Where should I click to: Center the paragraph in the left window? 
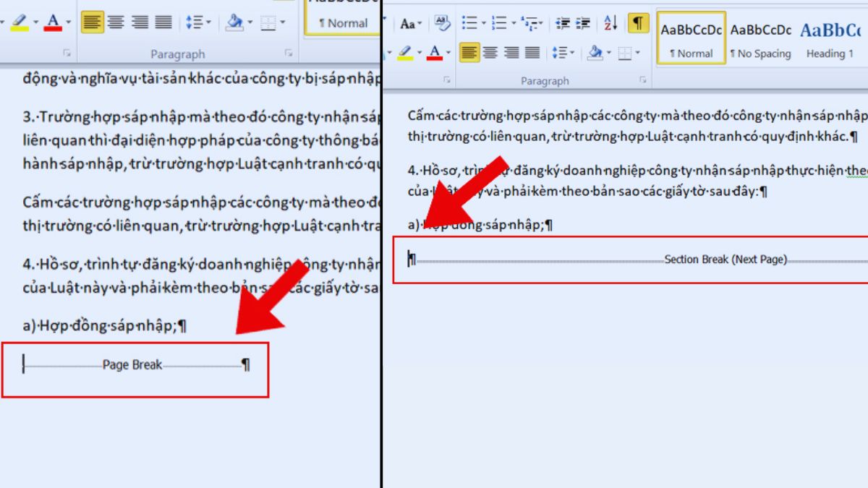pyautogui.click(x=116, y=22)
